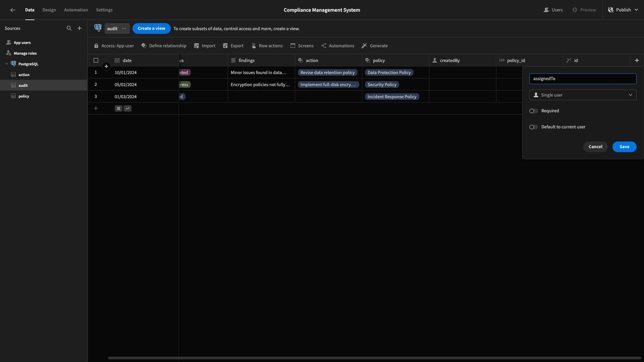Enable the Required toggle
Screen dimensions: 644x362
click(533, 111)
